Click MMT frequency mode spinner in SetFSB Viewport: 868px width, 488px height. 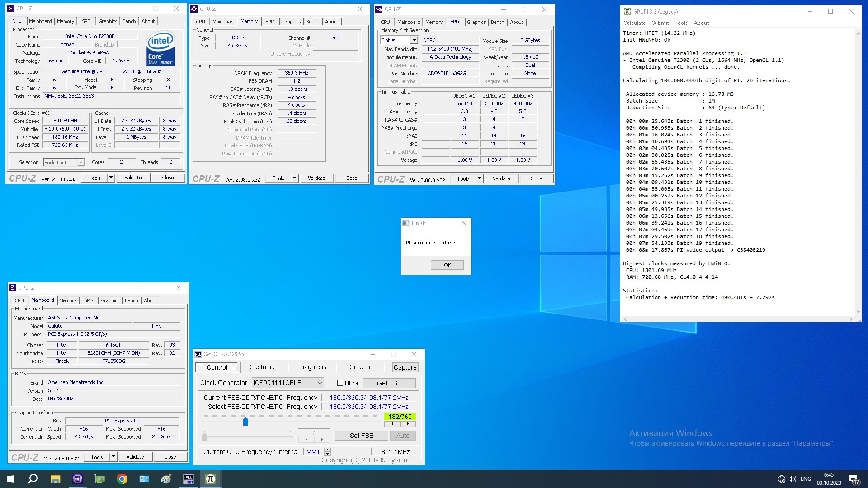[x=328, y=452]
